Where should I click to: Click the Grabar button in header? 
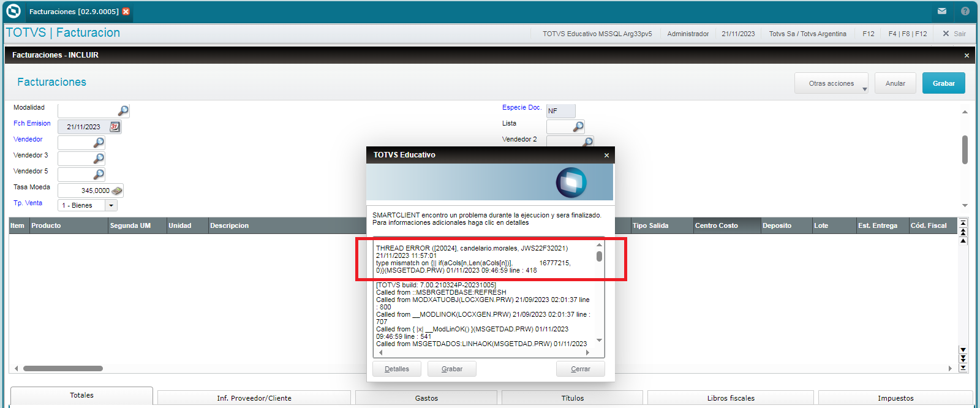[943, 83]
